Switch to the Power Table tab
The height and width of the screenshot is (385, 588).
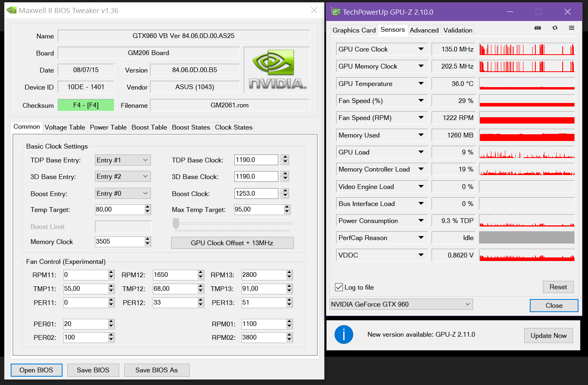click(x=108, y=127)
